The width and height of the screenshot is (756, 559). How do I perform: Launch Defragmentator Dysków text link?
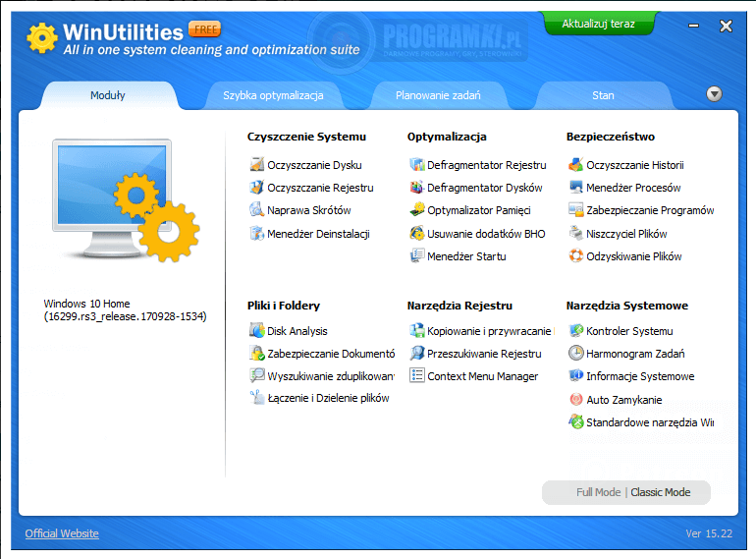(485, 188)
